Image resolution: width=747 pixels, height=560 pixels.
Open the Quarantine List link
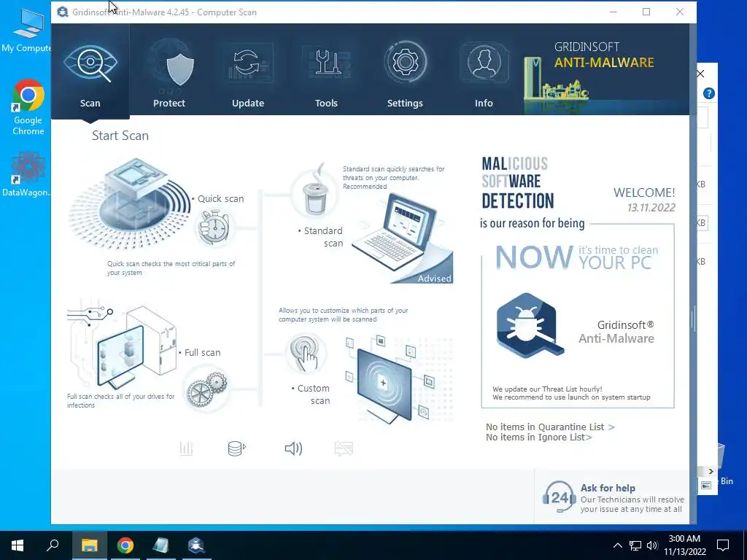(550, 427)
